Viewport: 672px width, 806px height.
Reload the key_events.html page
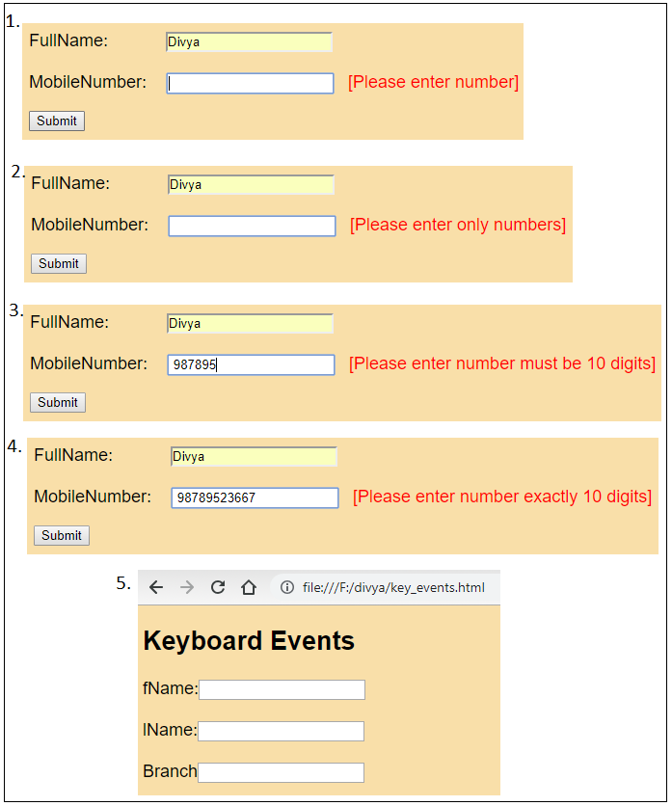(x=218, y=587)
